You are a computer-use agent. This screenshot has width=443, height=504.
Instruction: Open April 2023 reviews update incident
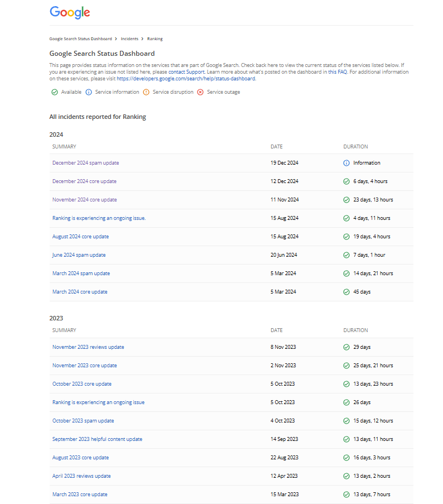tap(81, 476)
